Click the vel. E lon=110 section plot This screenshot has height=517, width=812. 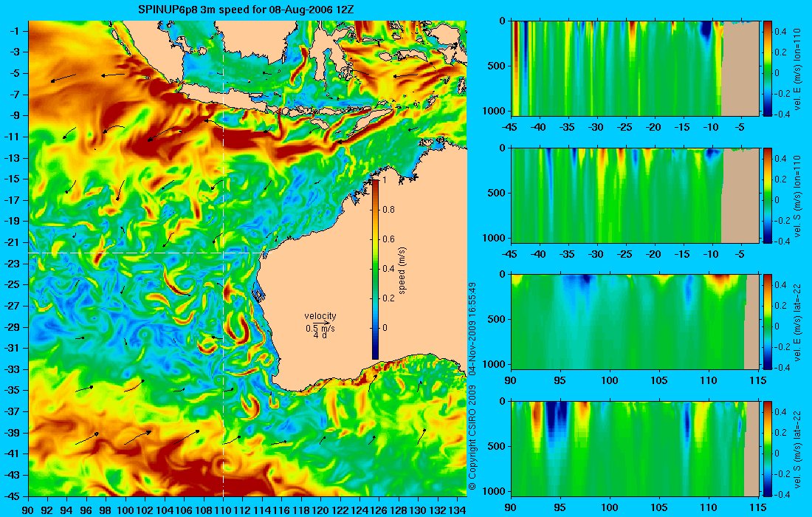pyautogui.click(x=636, y=69)
